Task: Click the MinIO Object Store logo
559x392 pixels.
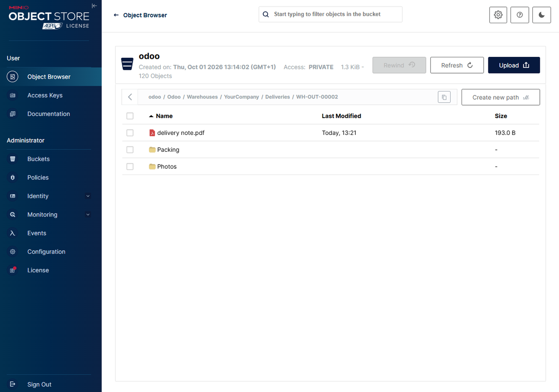Action: 49,17
